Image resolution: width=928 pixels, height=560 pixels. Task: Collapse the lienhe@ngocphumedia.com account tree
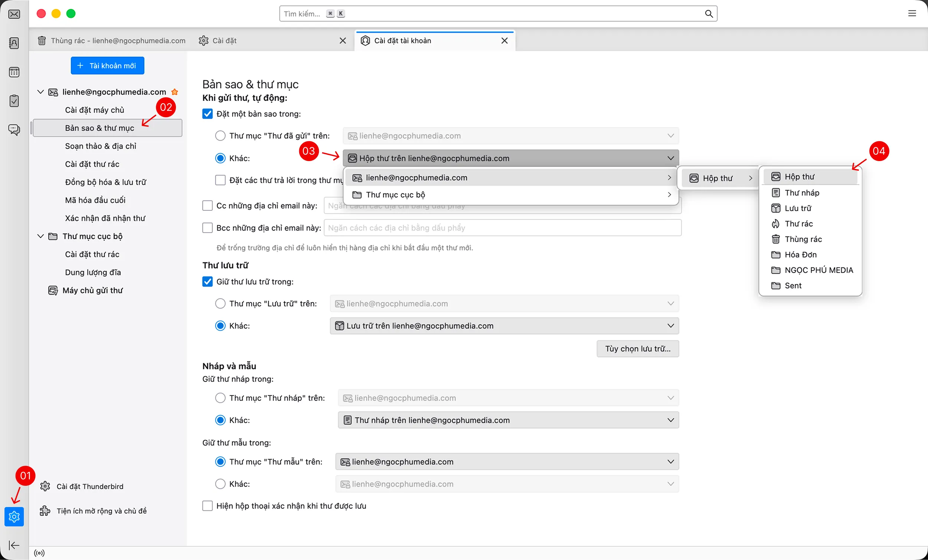click(40, 92)
